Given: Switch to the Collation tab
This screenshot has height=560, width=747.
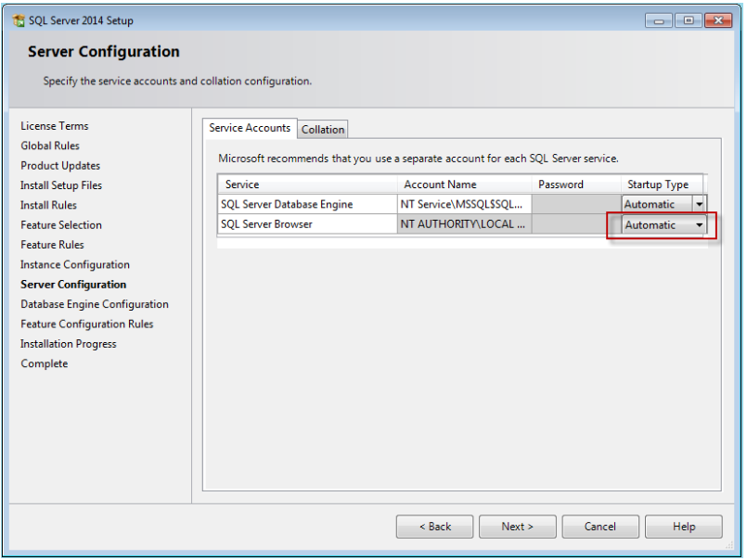Looking at the screenshot, I should coord(322,129).
